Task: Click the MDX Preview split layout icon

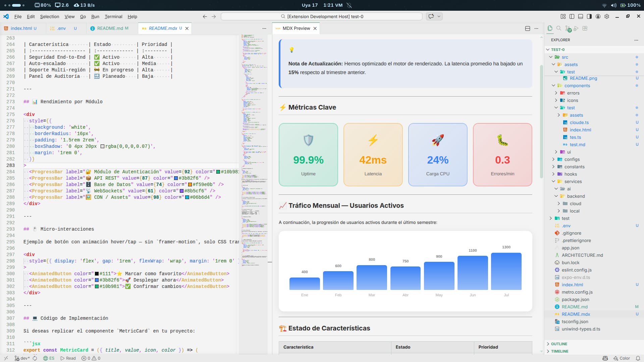Action: [x=527, y=28]
